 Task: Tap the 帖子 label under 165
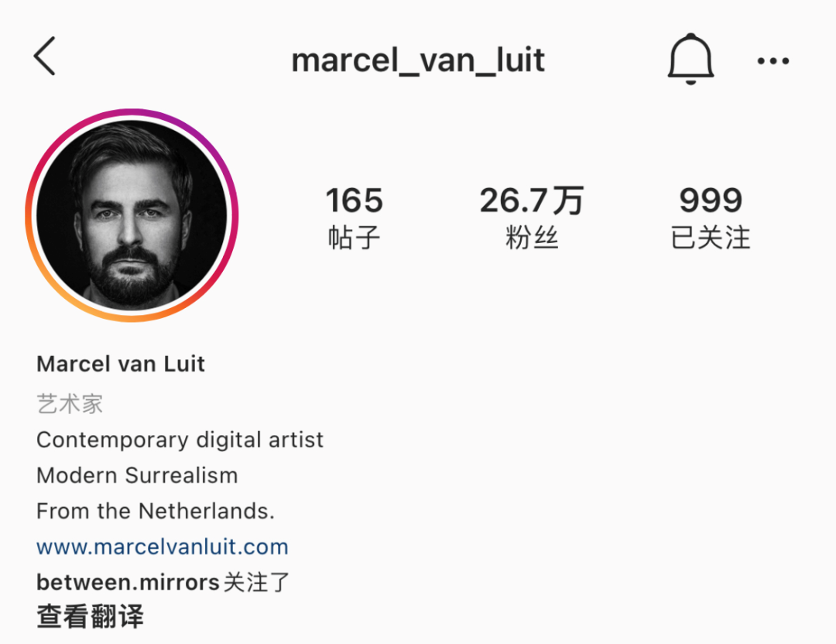[x=354, y=237]
